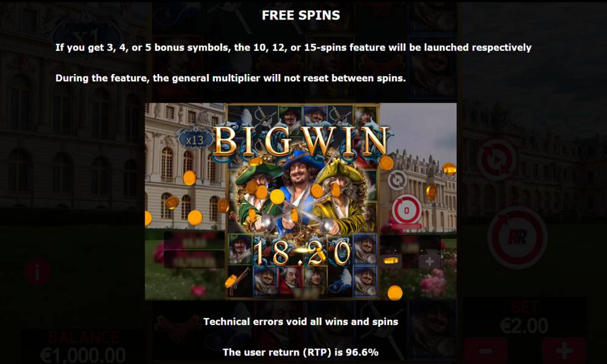
Task: Select the €2.00 bet amount display
Action: [x=524, y=326]
